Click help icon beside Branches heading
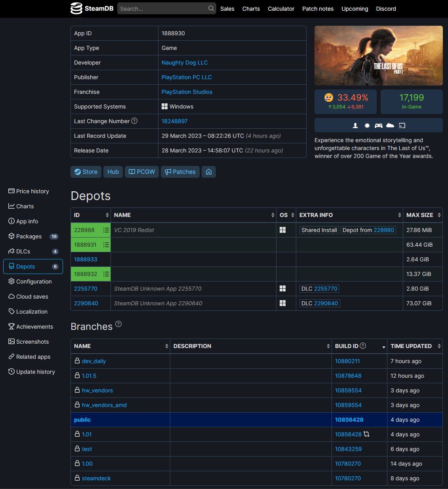 (x=118, y=324)
